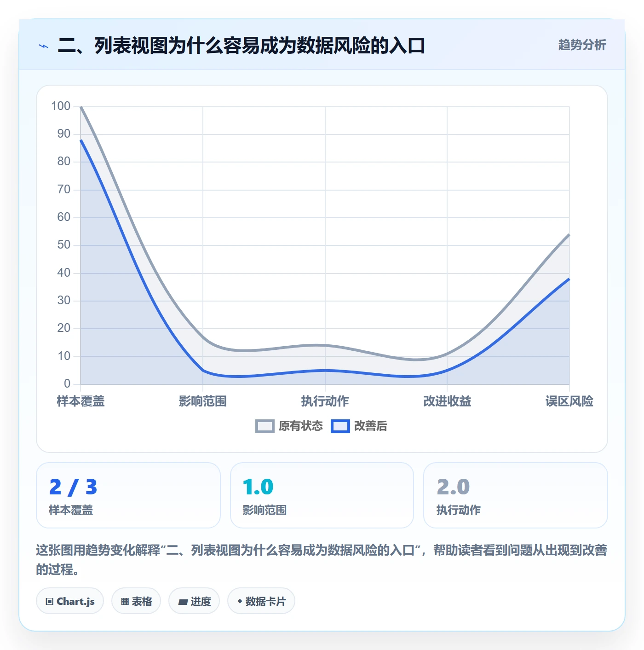Viewport: 644px width, 650px height.
Task: Click the 影响范围 x-axis label
Action: point(203,401)
